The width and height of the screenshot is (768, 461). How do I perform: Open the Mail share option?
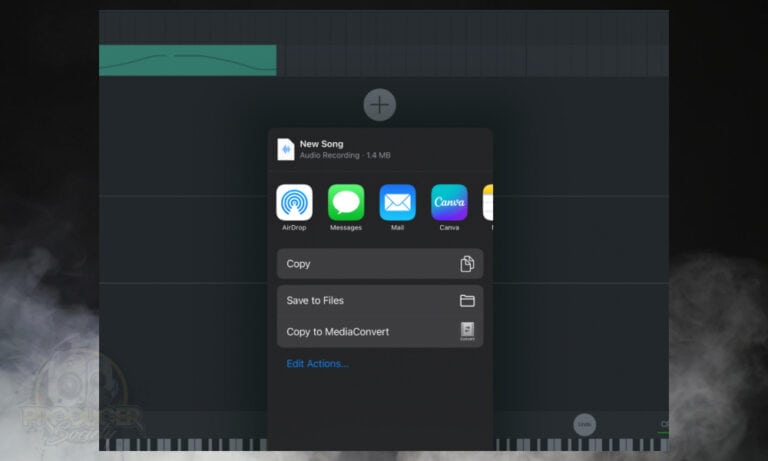click(398, 202)
